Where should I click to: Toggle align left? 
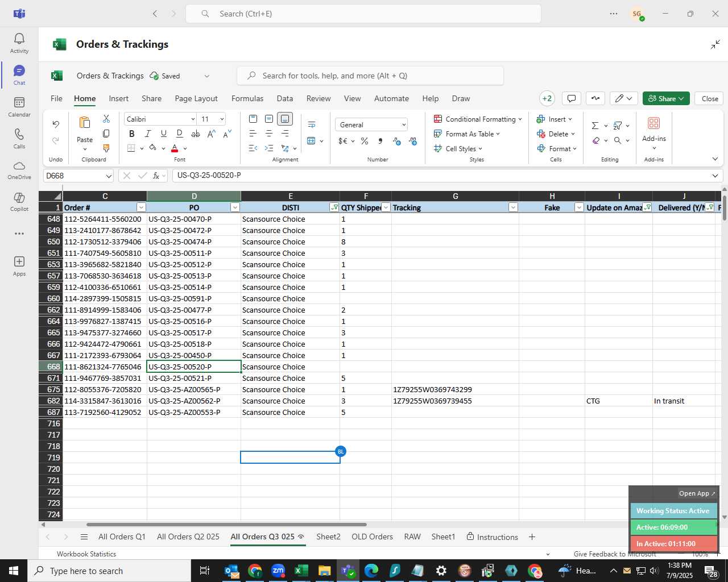pos(253,134)
